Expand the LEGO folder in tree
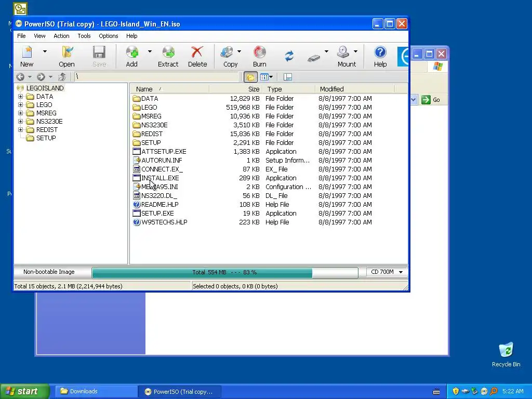Viewport: 532px width, 399px height. click(x=20, y=105)
